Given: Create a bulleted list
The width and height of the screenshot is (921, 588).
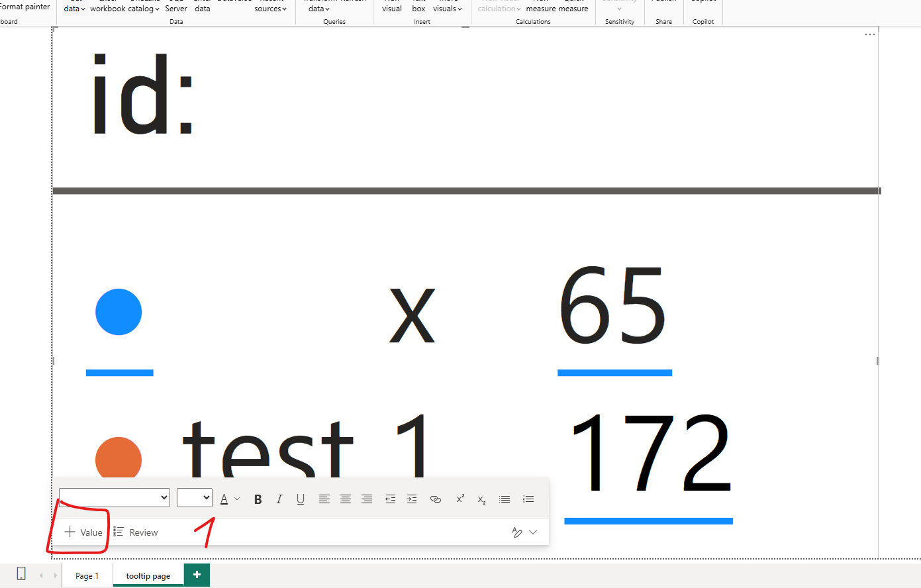Looking at the screenshot, I should pos(505,499).
